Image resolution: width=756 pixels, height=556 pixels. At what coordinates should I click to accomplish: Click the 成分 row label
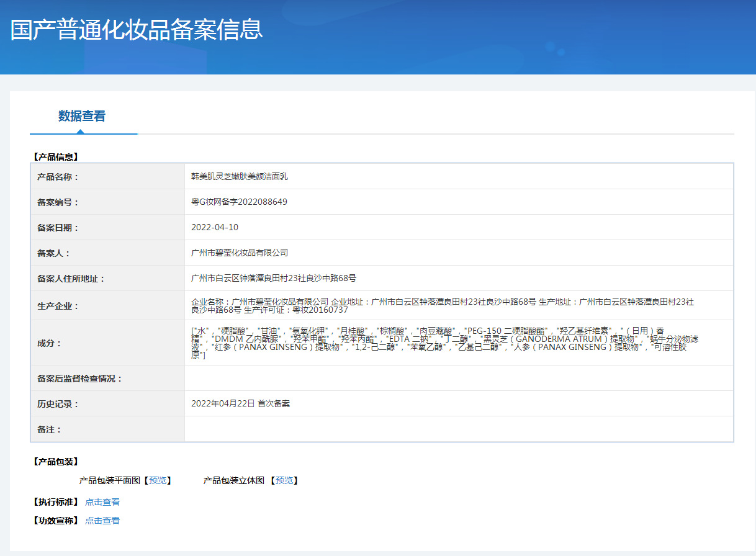click(50, 343)
